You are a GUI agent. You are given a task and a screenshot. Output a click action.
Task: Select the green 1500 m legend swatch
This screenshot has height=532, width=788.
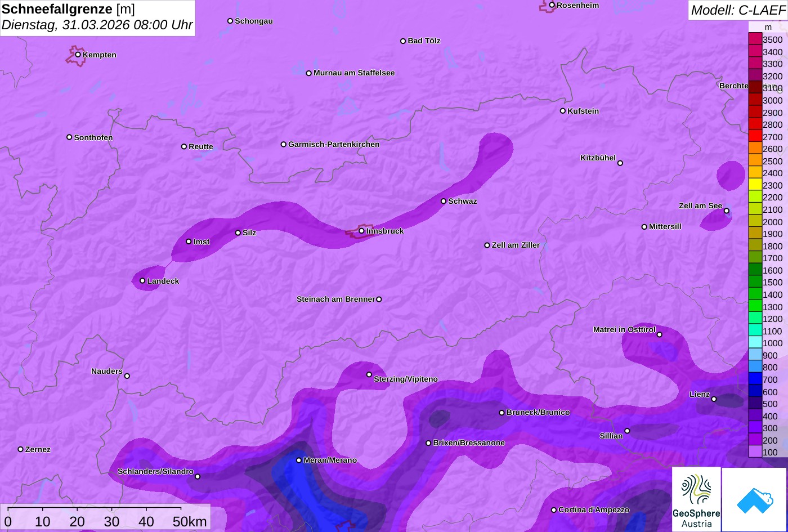[x=755, y=283]
